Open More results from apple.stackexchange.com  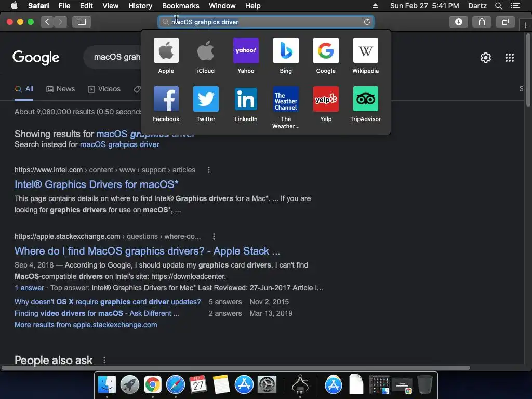point(86,325)
